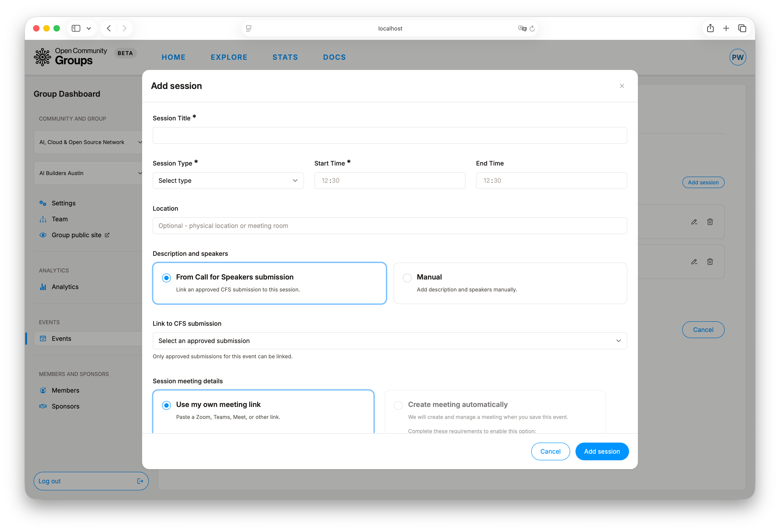This screenshot has width=780, height=532.
Task: Click the BETA badge
Action: [x=125, y=53]
